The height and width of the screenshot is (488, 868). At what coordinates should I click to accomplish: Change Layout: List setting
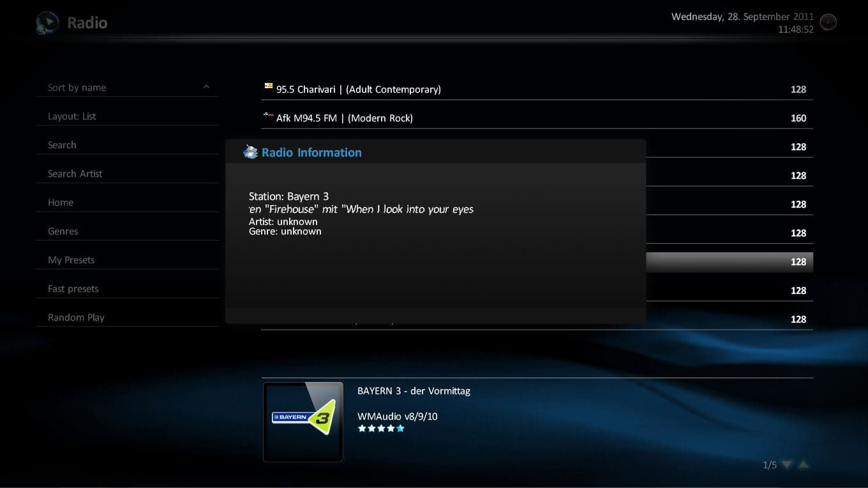128,116
